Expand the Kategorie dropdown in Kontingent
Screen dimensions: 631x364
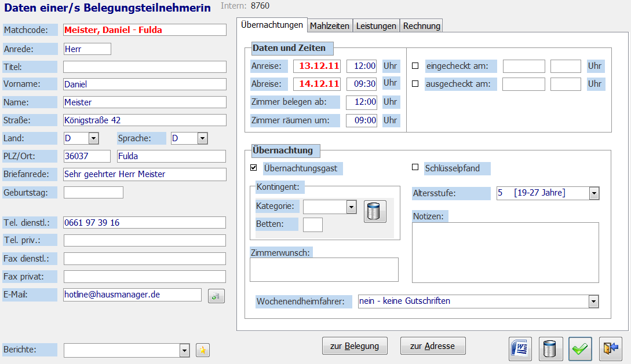point(351,207)
